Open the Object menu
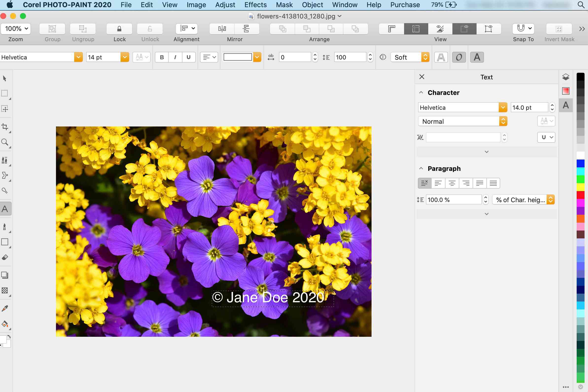Screen dimensions: 588x392 point(313,4)
